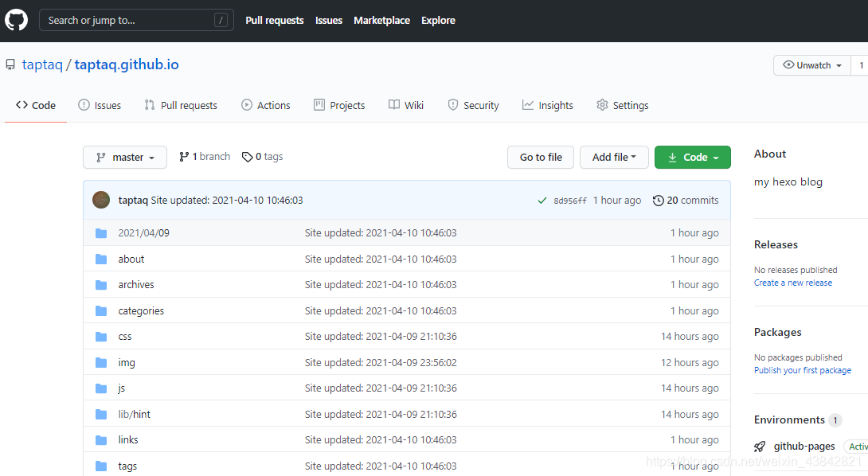The height and width of the screenshot is (476, 868).
Task: Open the about folder
Action: (x=131, y=259)
